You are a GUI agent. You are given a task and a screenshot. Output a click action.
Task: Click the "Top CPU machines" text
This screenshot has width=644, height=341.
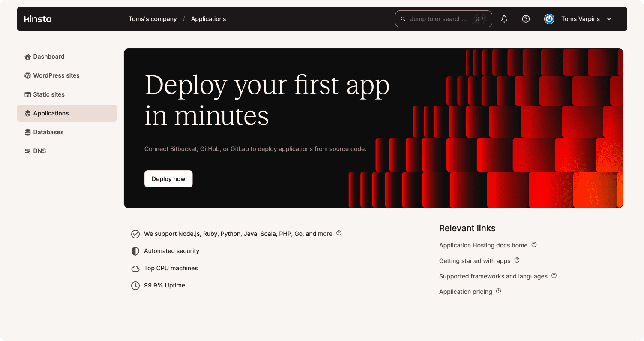coord(171,268)
